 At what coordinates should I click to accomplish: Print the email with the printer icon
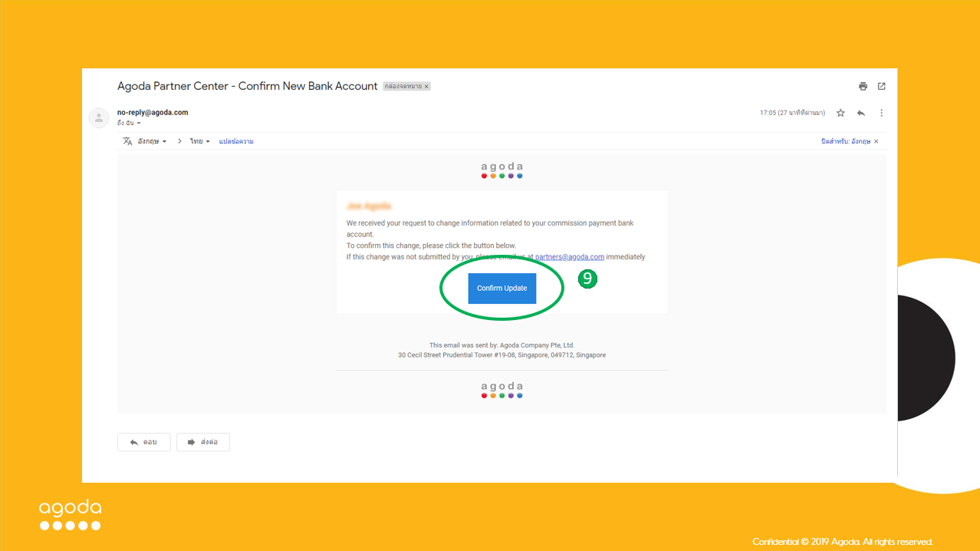click(x=863, y=86)
